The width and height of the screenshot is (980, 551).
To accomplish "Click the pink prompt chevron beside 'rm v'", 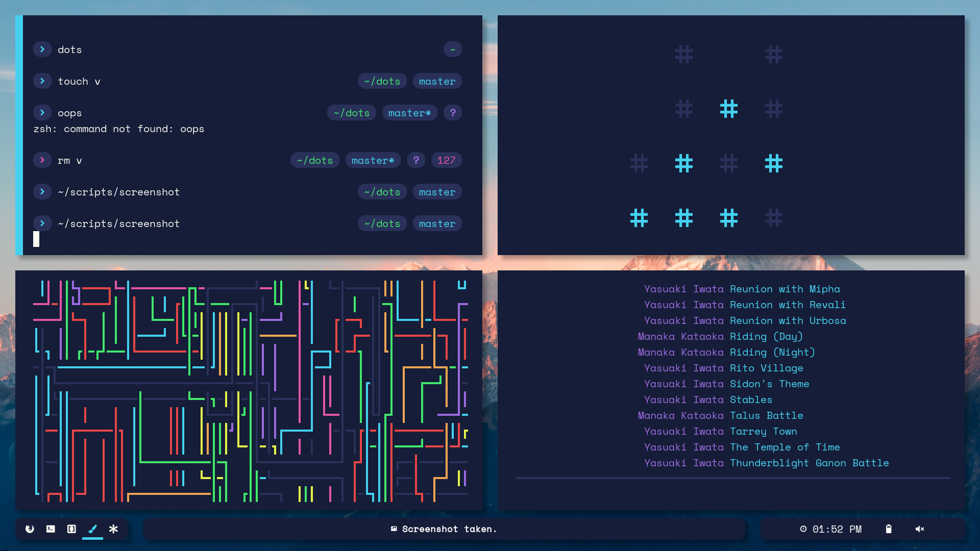I will (42, 160).
